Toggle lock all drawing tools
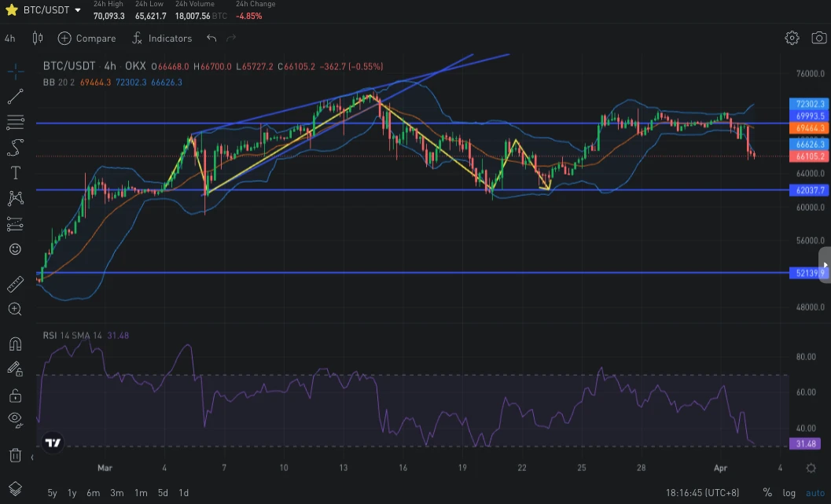The height and width of the screenshot is (504, 831). (x=15, y=394)
